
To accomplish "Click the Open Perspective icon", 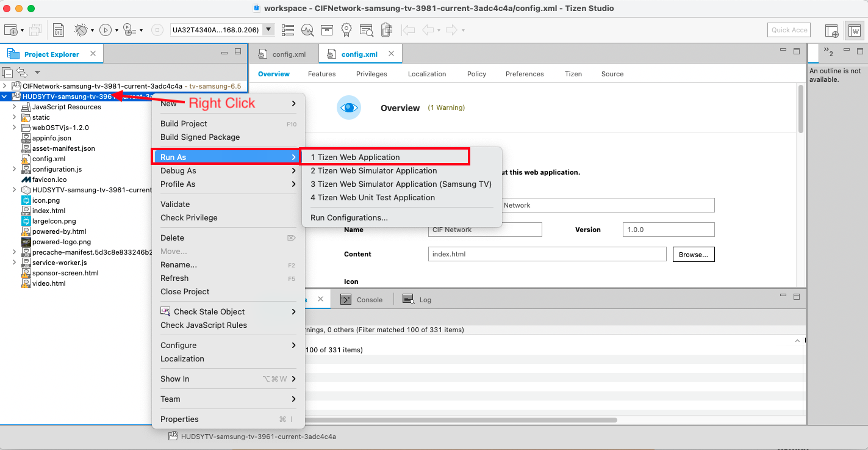I will (x=831, y=30).
